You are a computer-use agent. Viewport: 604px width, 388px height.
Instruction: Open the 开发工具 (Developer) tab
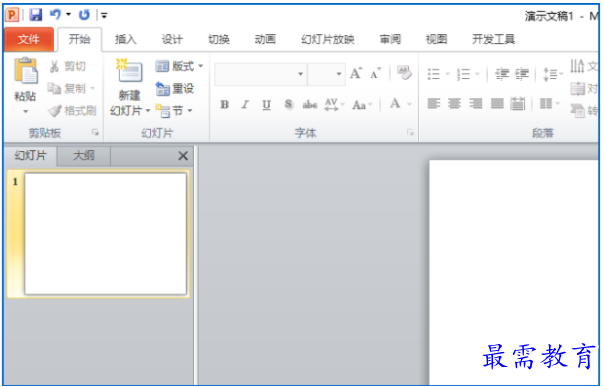493,39
